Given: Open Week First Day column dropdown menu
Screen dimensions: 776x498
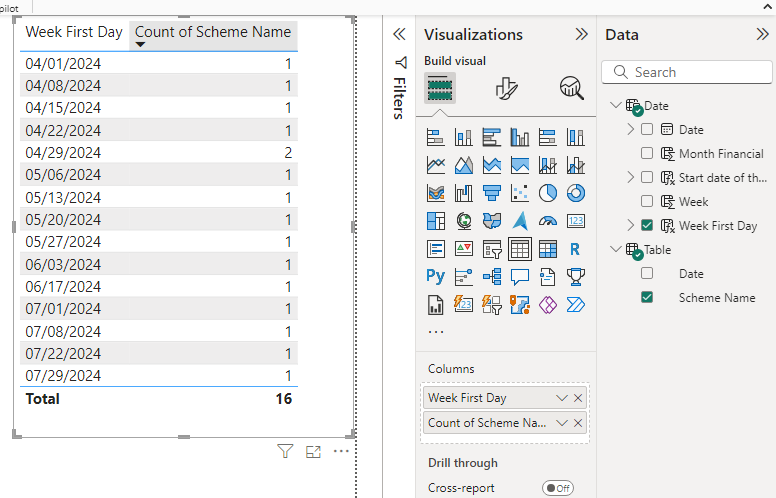Looking at the screenshot, I should coord(562,398).
